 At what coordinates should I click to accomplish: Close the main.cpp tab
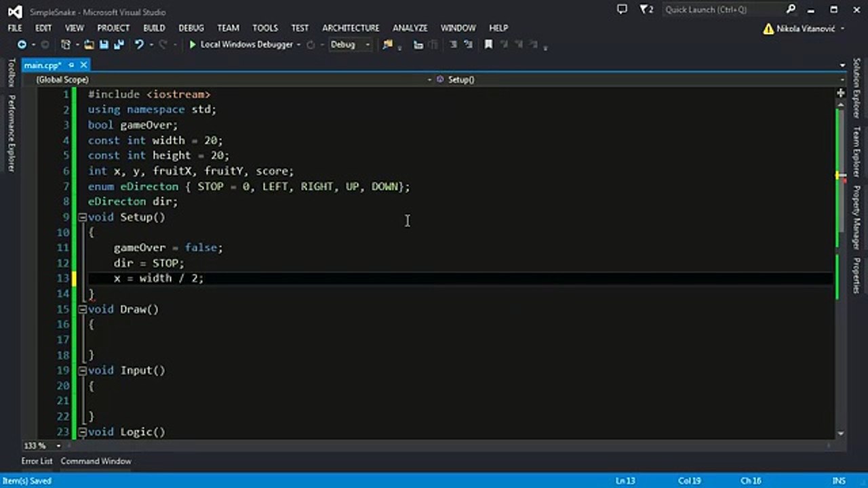[x=83, y=65]
